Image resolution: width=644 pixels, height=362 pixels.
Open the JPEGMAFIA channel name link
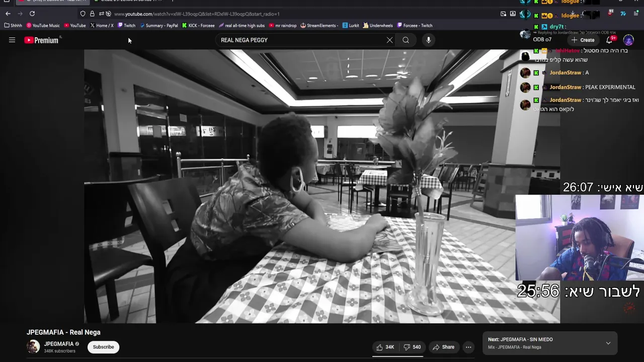[x=59, y=344]
